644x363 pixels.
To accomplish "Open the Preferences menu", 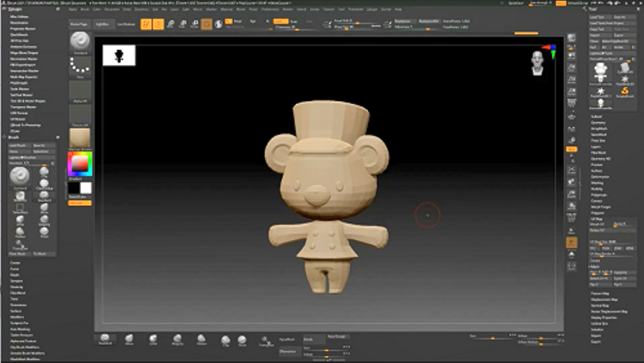I will click(270, 9).
